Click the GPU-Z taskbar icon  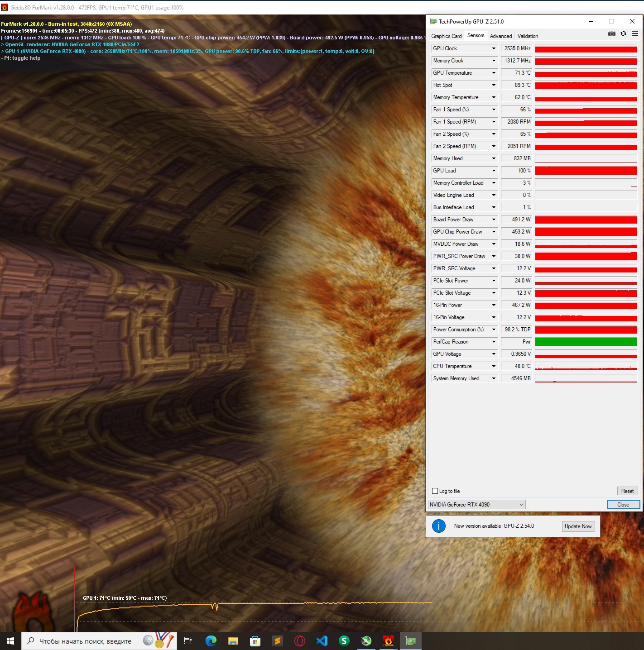pos(411,641)
